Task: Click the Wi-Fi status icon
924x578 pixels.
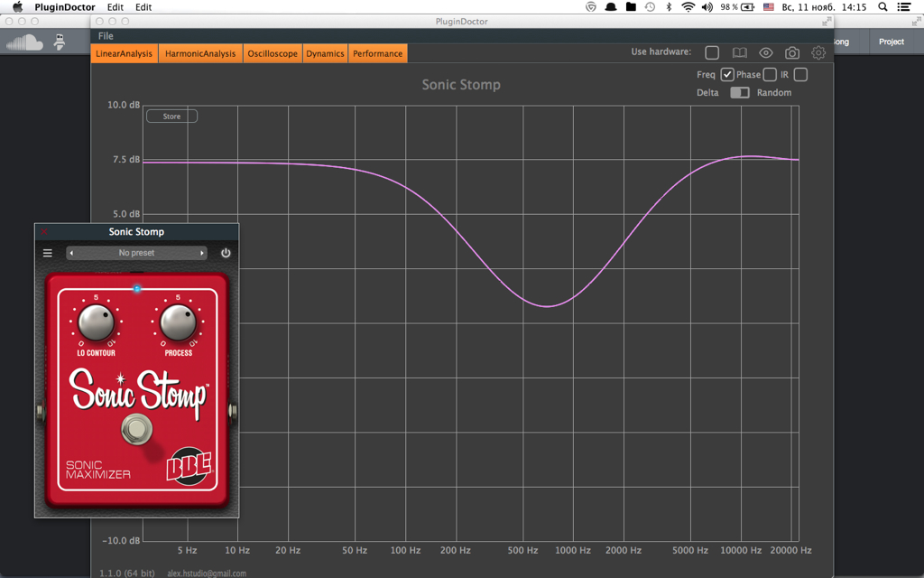Action: click(x=688, y=7)
